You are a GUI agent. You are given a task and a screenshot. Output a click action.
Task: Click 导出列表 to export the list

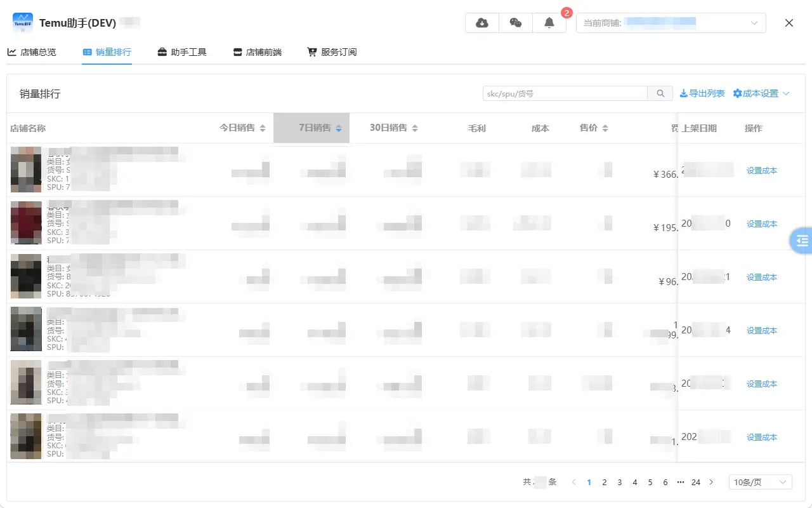click(x=702, y=93)
